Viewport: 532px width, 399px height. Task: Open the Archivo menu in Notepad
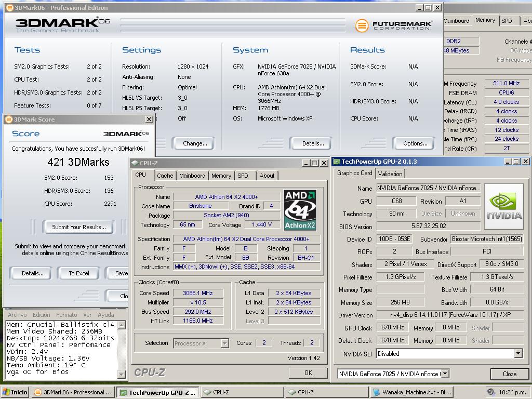click(17, 315)
